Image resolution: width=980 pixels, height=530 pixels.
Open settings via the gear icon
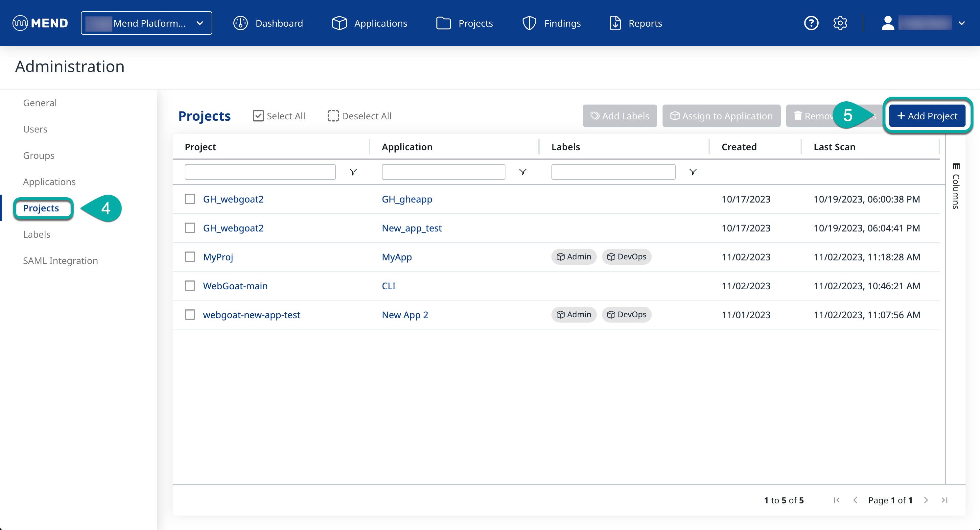(x=840, y=23)
